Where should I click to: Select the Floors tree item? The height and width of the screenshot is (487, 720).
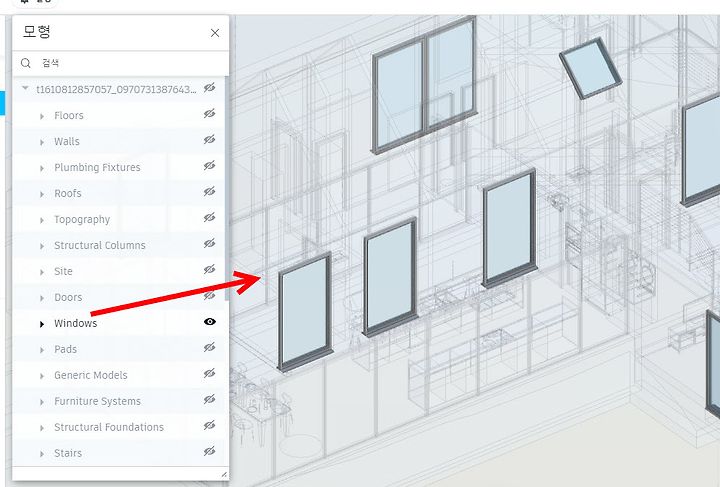69,115
